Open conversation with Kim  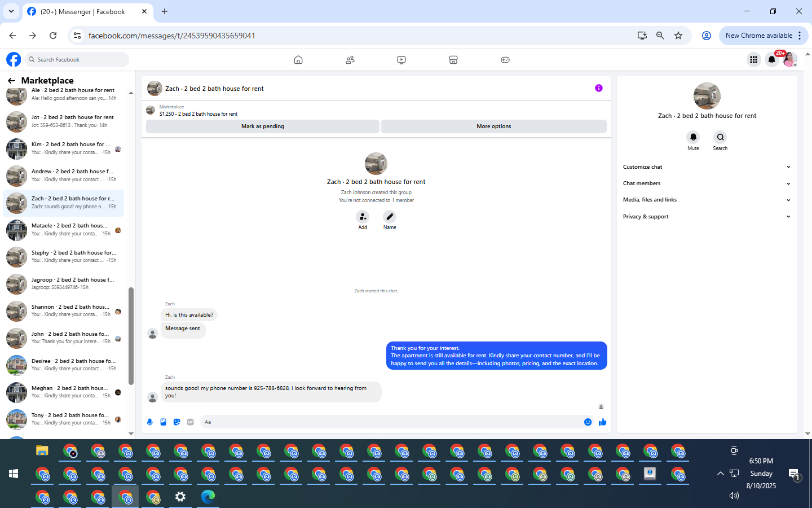[x=64, y=148]
